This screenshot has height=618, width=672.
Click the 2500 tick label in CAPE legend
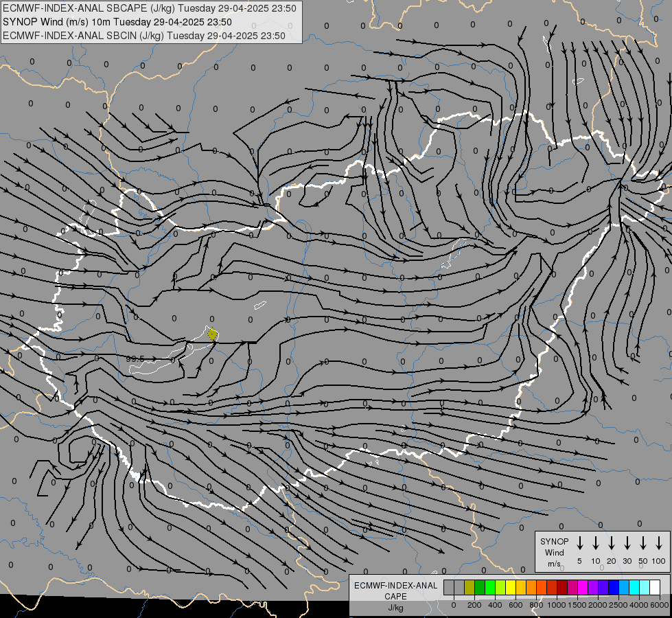[x=618, y=605]
